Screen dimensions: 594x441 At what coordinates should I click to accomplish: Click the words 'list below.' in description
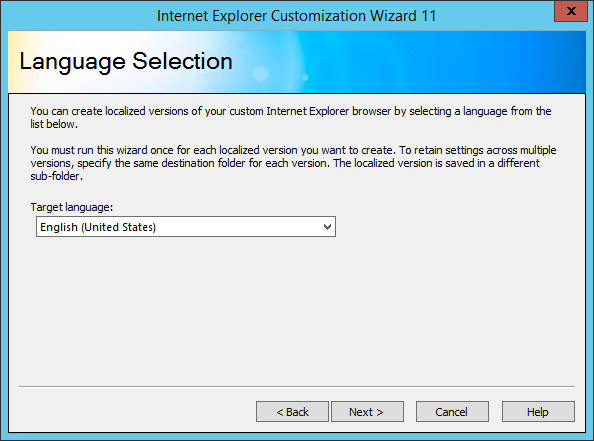tap(54, 124)
